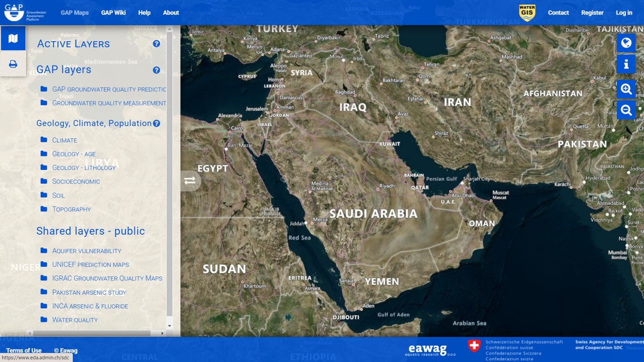Open help for GAP layers
Image resolution: width=644 pixels, height=362 pixels.
[156, 70]
